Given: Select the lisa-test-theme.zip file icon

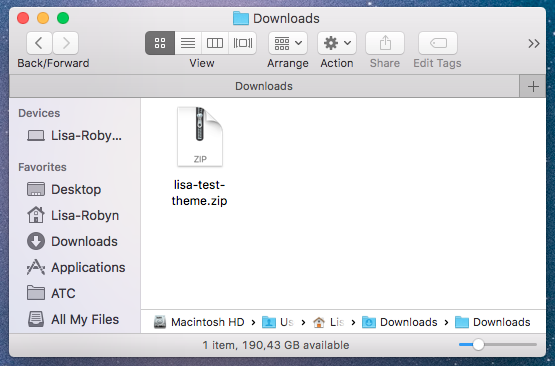Looking at the screenshot, I should 200,137.
